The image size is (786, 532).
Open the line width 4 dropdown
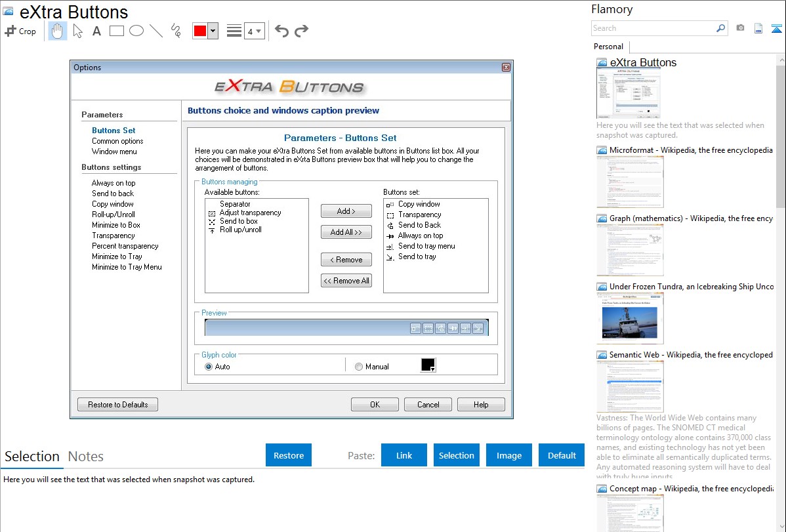(x=255, y=31)
